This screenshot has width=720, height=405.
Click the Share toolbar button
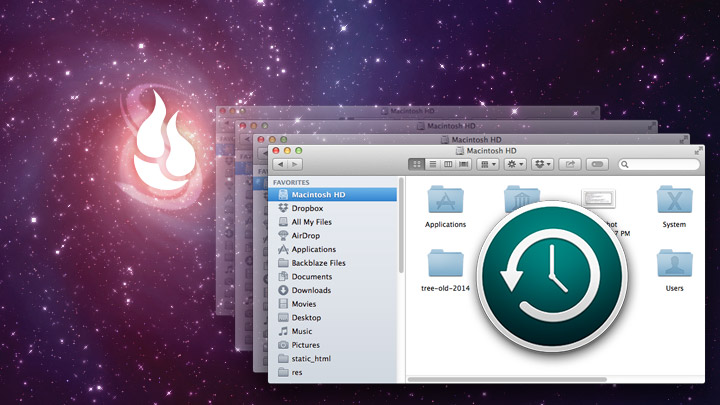(570, 164)
